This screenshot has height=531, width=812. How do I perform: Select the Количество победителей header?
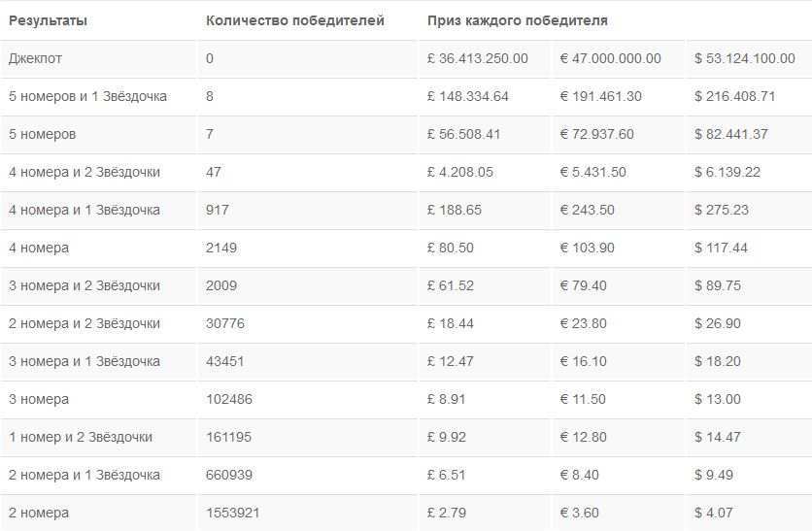[294, 20]
